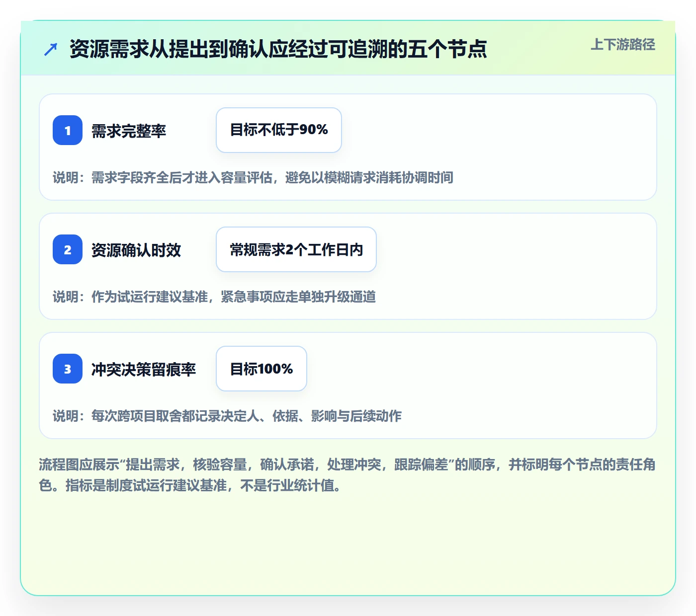Click the number 1 badge

[x=68, y=130]
